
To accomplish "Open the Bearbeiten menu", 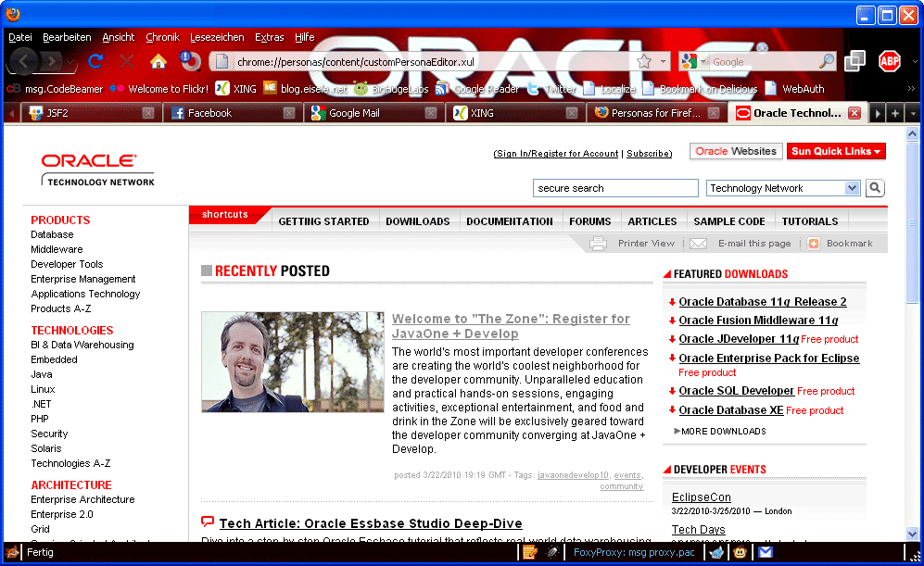I will pyautogui.click(x=67, y=37).
